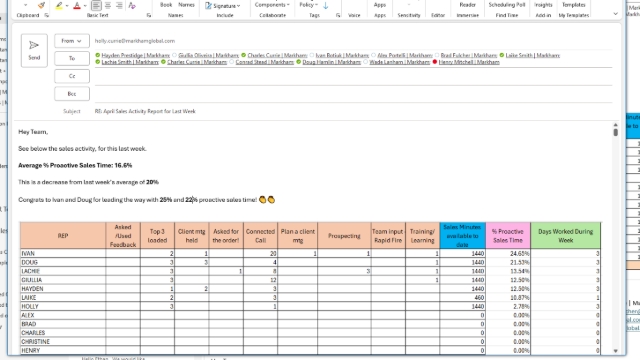Screen dimensions: 640x360
Task: Click in the Cc address field
Action: tap(353, 76)
